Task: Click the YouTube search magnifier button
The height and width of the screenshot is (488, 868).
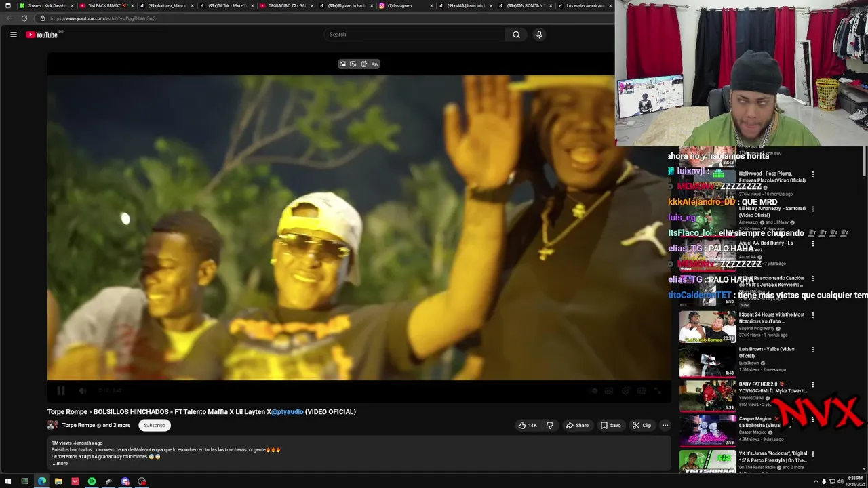Action: coord(516,35)
